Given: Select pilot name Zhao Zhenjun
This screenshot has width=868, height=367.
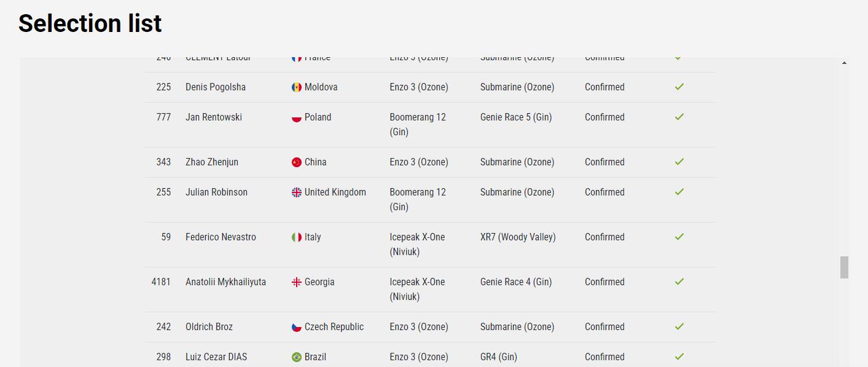Looking at the screenshot, I should (212, 162).
